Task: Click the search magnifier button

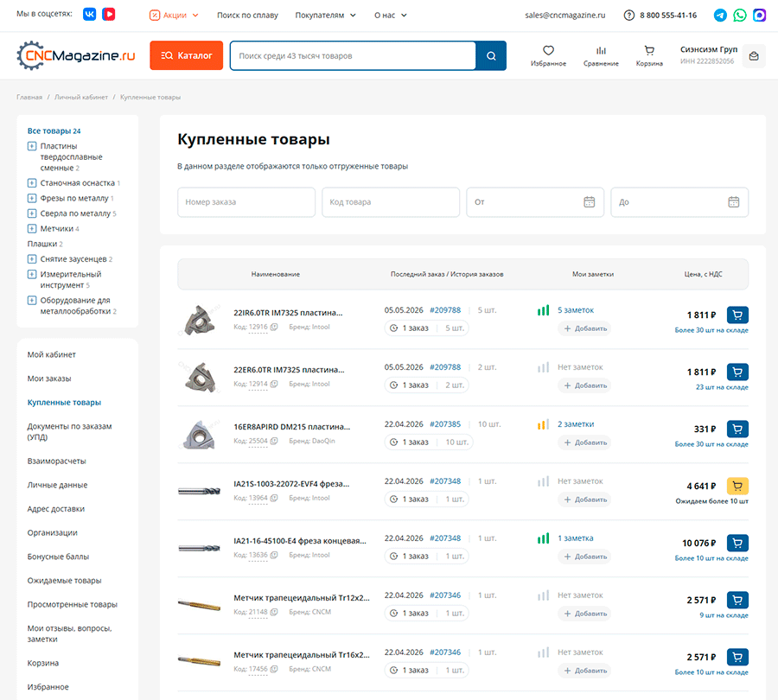Action: (491, 55)
